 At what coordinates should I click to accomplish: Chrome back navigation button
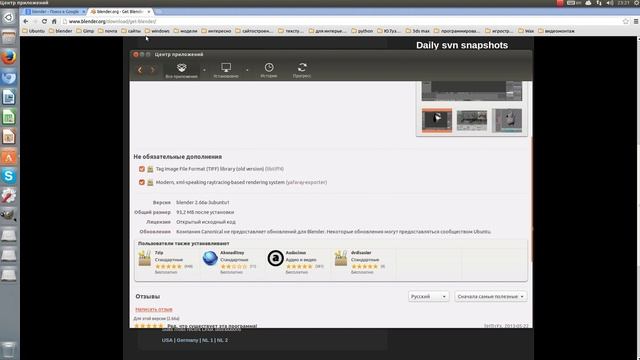pyautogui.click(x=26, y=21)
